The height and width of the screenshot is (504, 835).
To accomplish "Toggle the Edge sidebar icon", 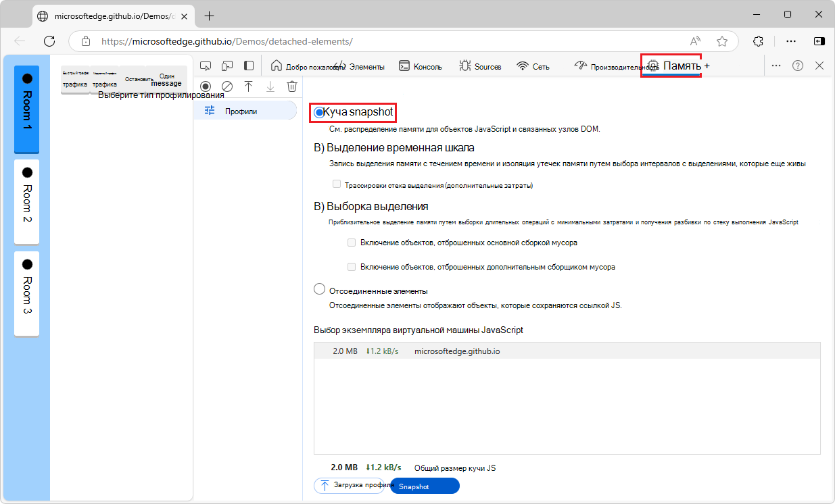I will [819, 41].
